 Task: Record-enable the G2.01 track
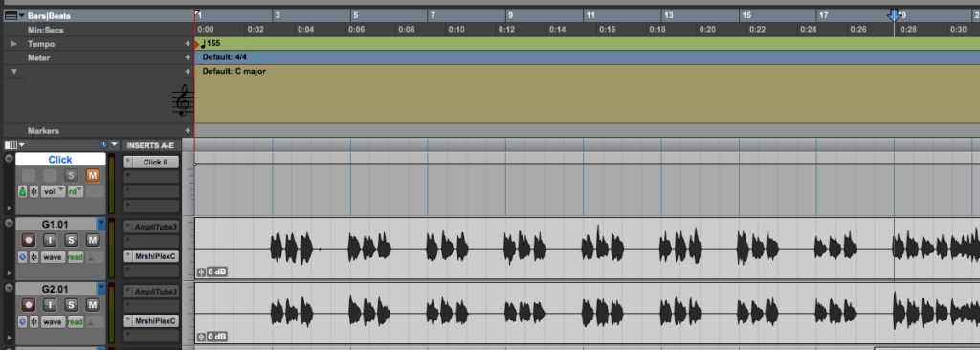[29, 305]
